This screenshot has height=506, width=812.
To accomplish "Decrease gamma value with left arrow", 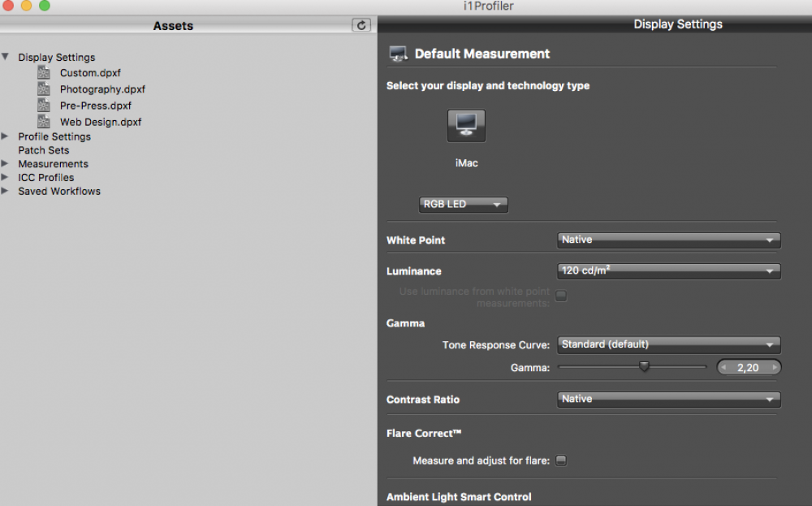I will (x=724, y=367).
